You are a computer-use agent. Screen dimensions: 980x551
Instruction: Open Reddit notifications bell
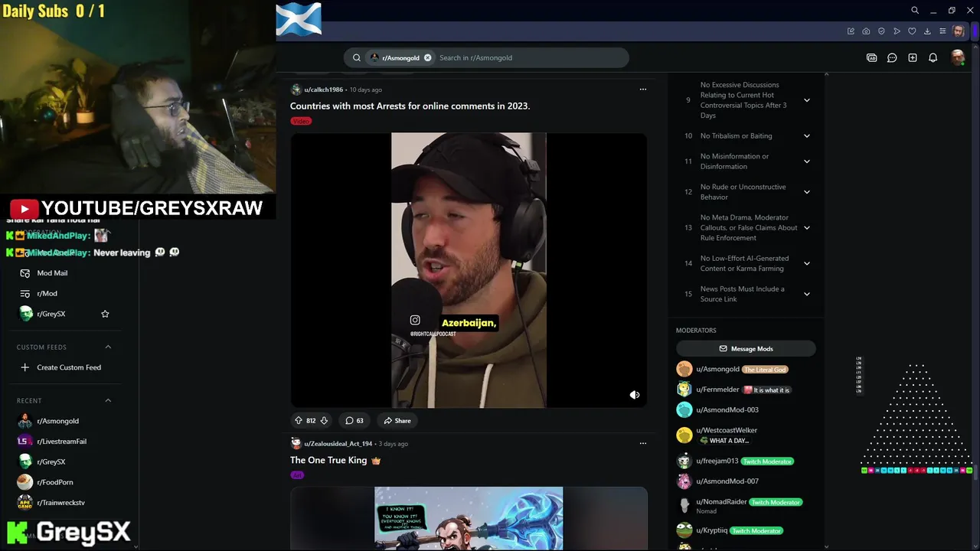(x=933, y=57)
